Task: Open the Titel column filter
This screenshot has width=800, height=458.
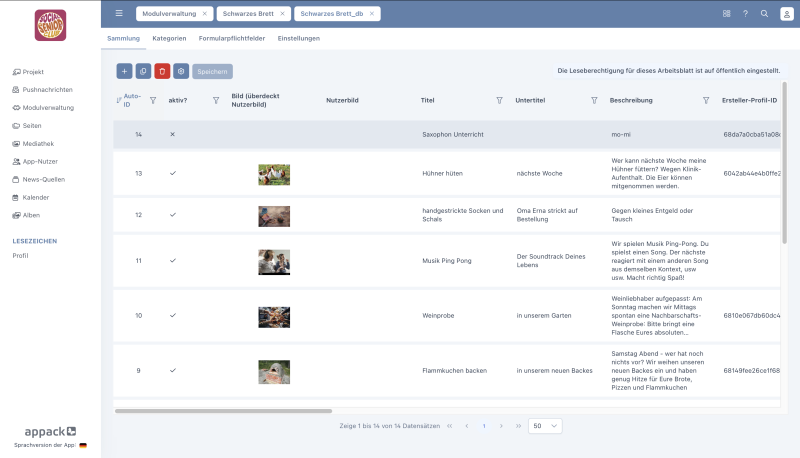Action: [499, 100]
